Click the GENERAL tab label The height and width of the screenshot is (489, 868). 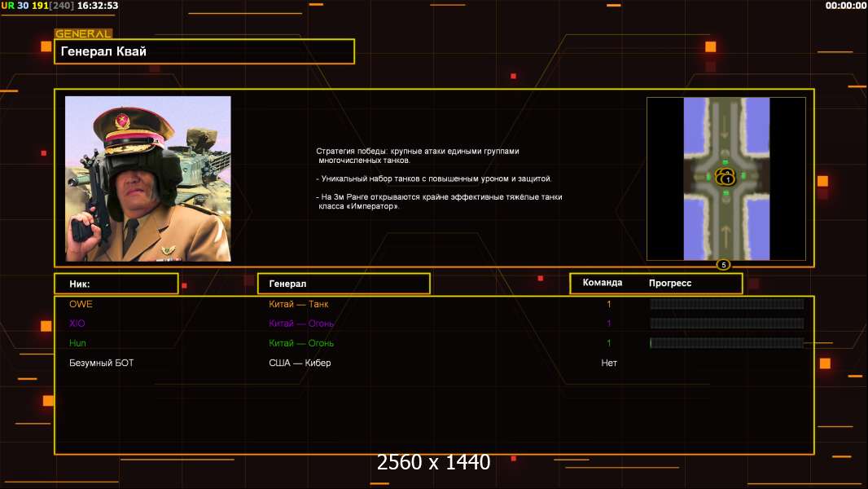click(83, 34)
